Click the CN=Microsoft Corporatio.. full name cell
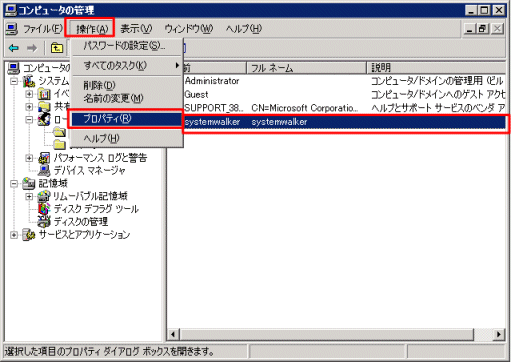 click(x=305, y=108)
